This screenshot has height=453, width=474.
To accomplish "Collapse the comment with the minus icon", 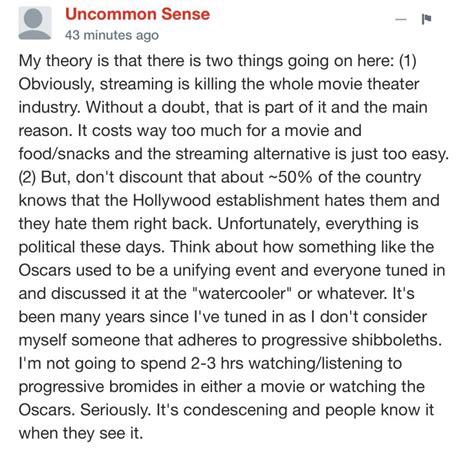I will 401,19.
